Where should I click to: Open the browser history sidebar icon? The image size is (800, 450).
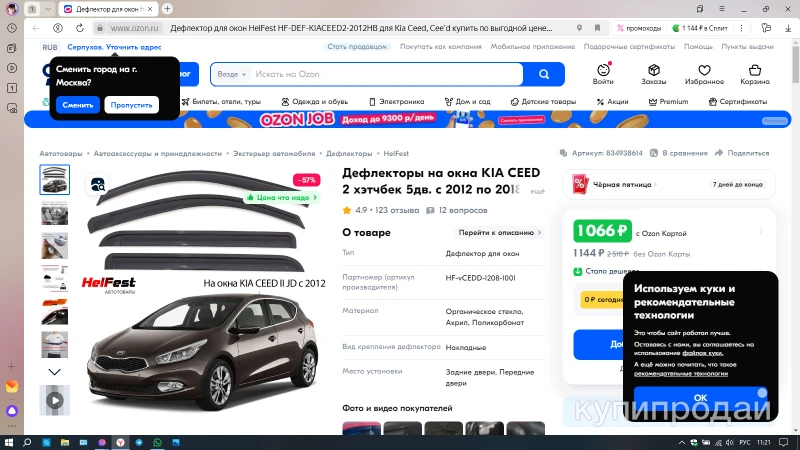tap(12, 28)
